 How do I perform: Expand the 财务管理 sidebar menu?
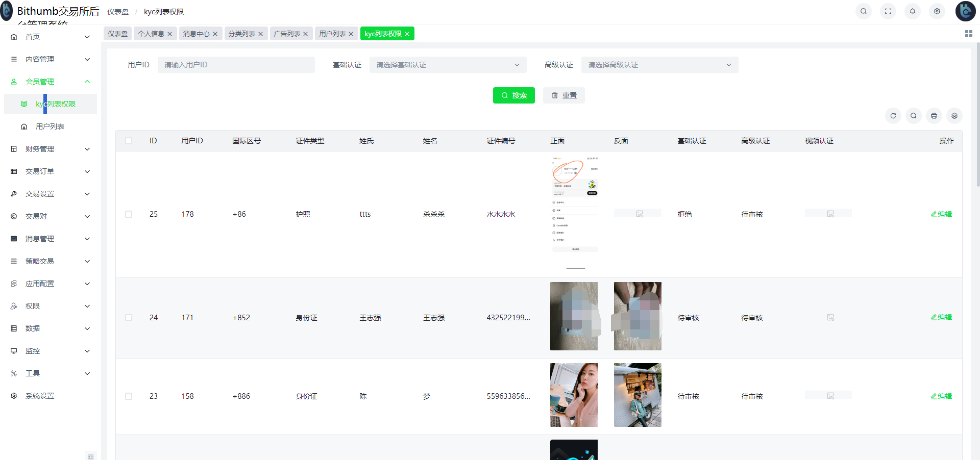pos(50,149)
